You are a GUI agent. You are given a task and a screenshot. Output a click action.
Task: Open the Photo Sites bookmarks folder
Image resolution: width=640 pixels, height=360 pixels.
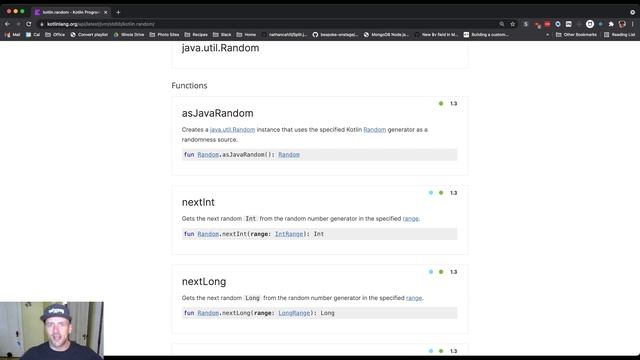164,35
